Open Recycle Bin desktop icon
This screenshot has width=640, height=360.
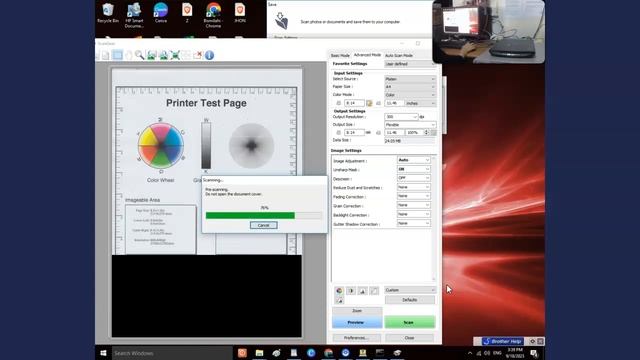point(108,13)
